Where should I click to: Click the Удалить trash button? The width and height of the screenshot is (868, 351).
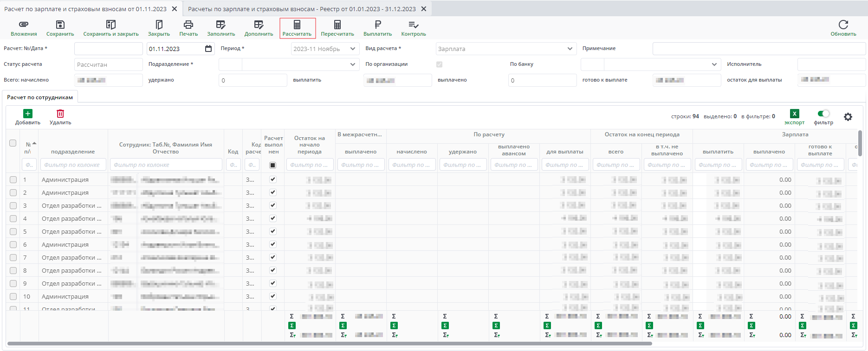pyautogui.click(x=60, y=114)
